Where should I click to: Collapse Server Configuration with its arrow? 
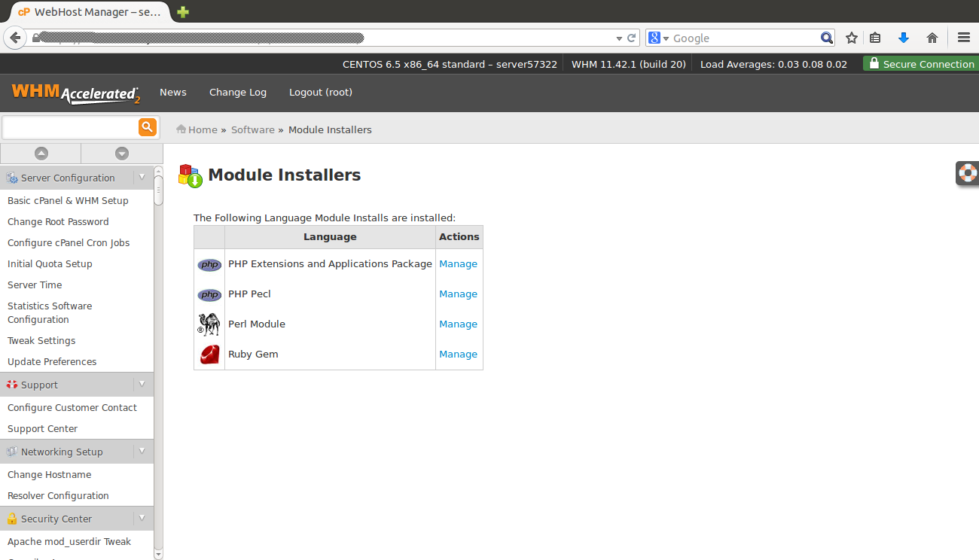(x=142, y=177)
